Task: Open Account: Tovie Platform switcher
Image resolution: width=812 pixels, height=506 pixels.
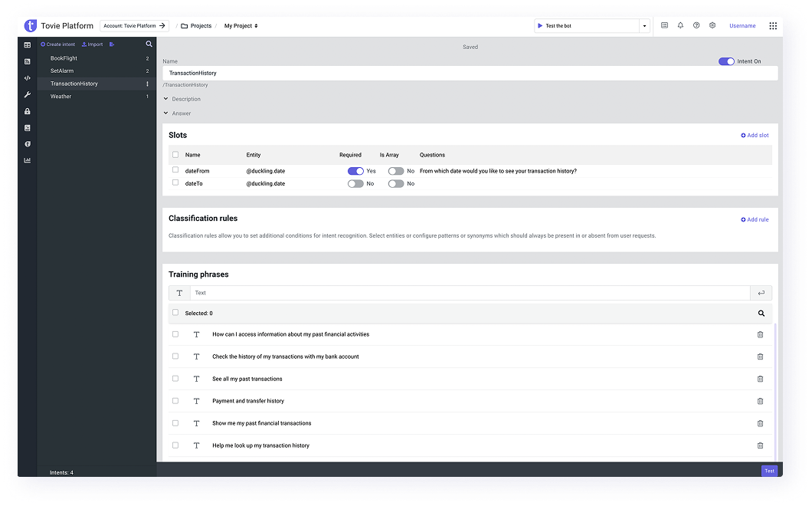Action: point(134,26)
